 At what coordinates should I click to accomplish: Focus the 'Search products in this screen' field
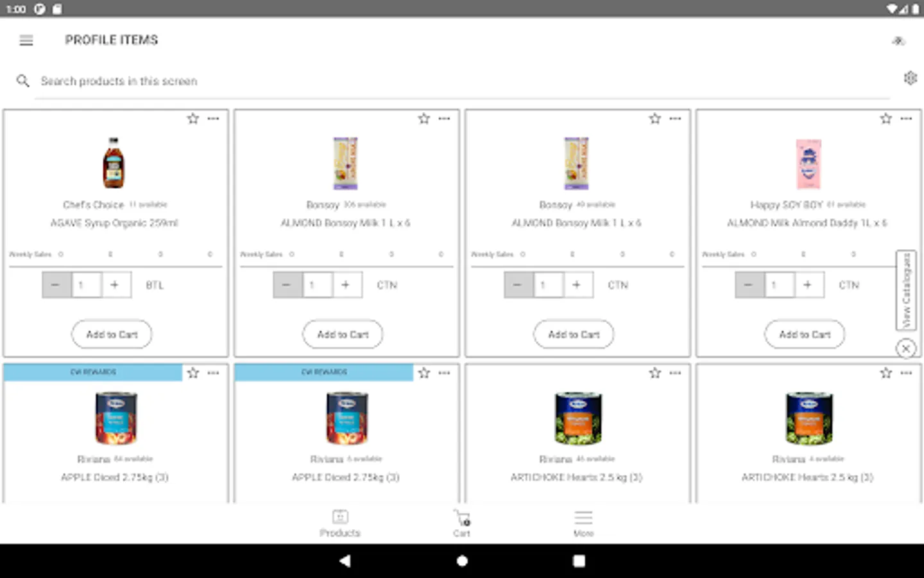click(x=462, y=82)
